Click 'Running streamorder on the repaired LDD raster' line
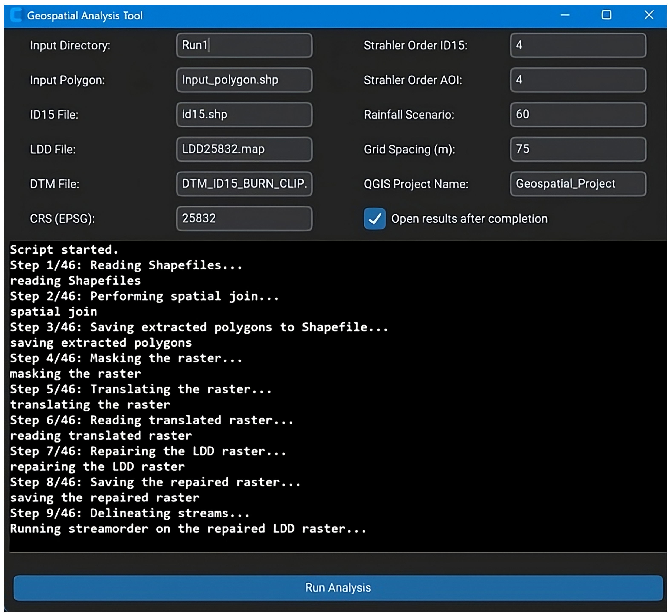This screenshot has width=672, height=616. (x=188, y=529)
